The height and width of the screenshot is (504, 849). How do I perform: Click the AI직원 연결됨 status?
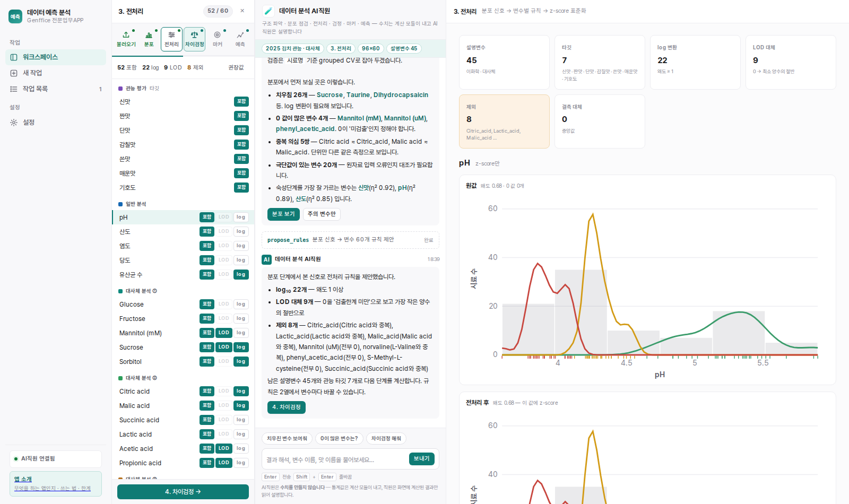coord(56,459)
